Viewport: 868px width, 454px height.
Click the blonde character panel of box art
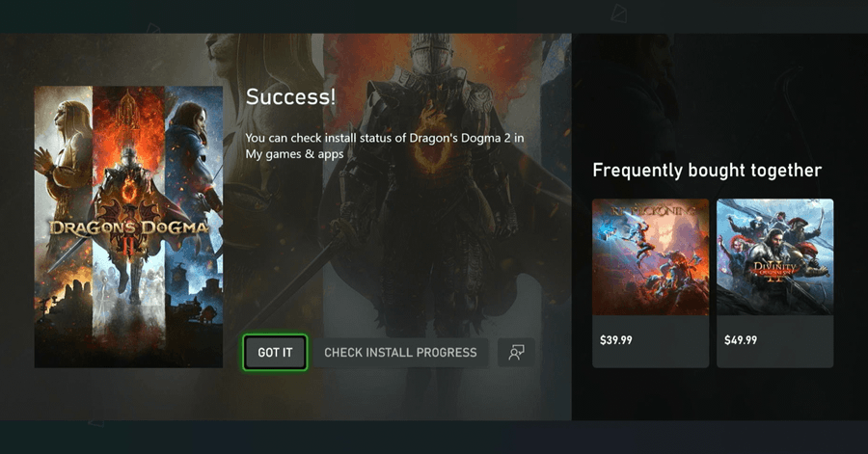click(x=63, y=227)
